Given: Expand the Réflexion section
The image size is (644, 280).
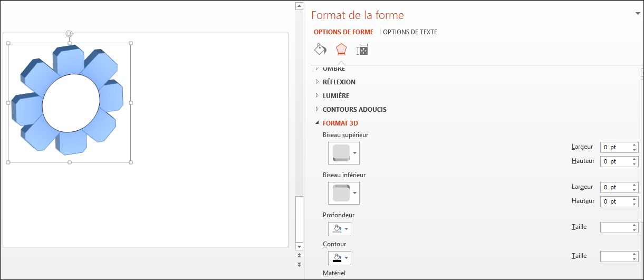Looking at the screenshot, I should (339, 82).
